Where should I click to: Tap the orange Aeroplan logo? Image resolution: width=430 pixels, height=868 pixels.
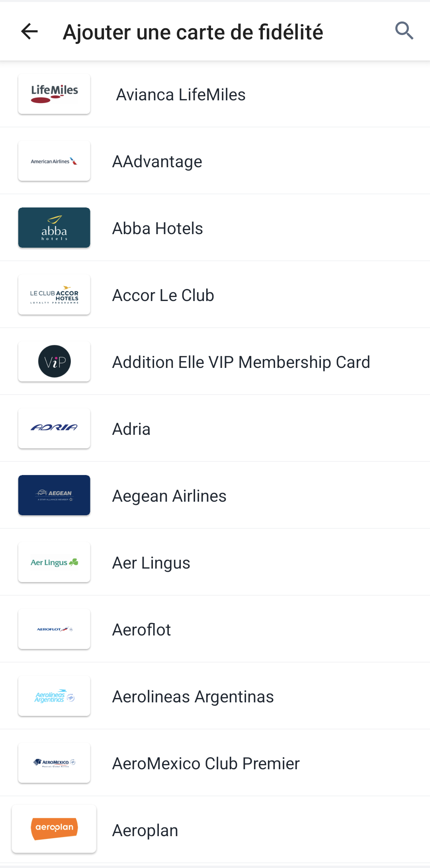(x=54, y=829)
